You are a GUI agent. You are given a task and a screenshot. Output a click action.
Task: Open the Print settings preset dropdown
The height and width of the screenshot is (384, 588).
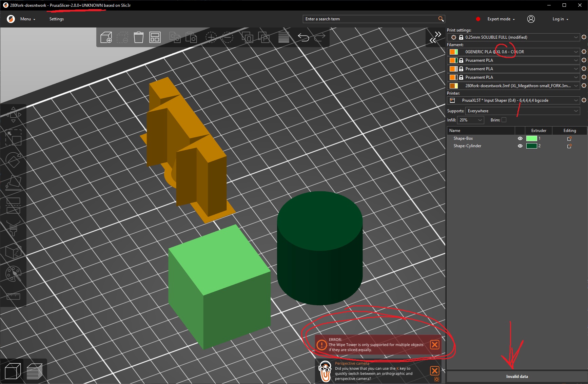pyautogui.click(x=513, y=37)
